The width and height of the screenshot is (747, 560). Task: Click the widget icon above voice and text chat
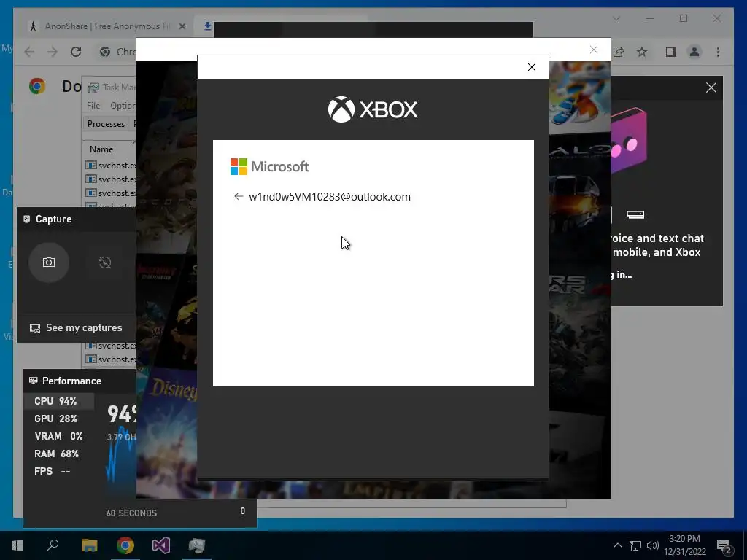tap(635, 215)
